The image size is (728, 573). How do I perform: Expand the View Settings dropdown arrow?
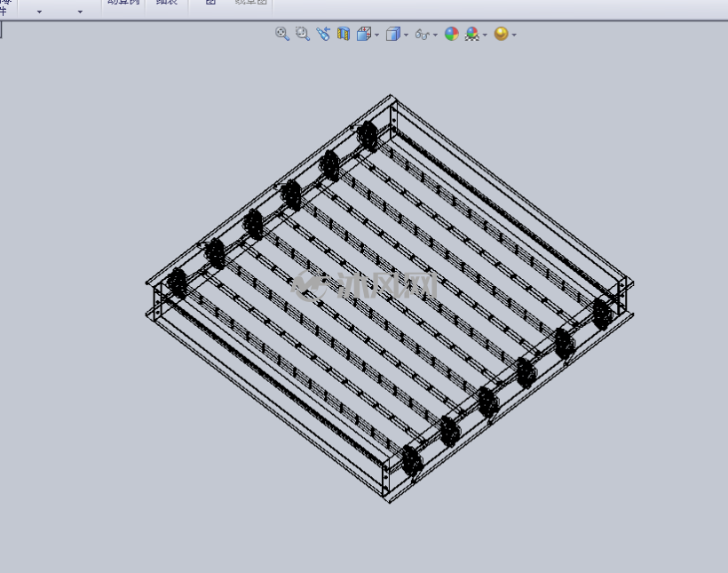(x=514, y=35)
